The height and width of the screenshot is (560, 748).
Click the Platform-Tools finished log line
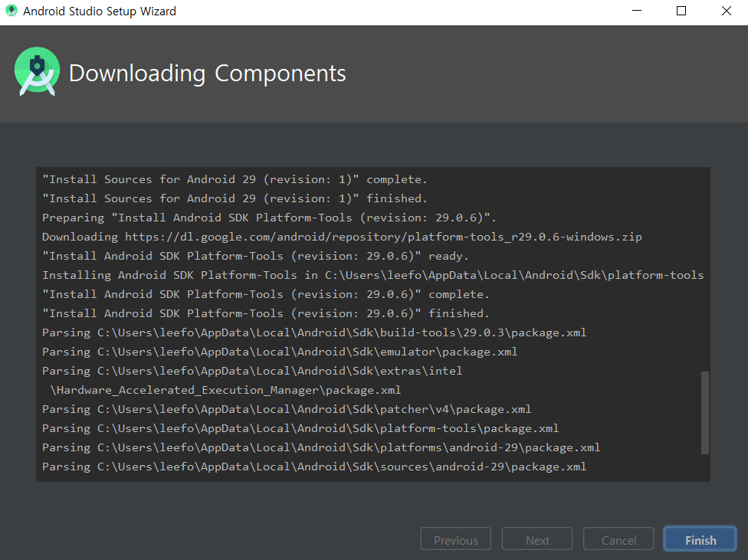tap(266, 313)
